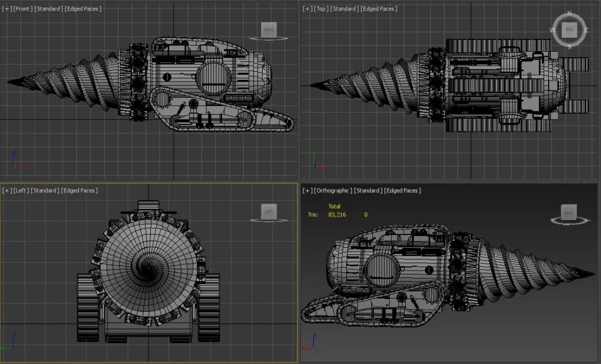Click the W compass letter on Top ViewCube

(x=553, y=30)
